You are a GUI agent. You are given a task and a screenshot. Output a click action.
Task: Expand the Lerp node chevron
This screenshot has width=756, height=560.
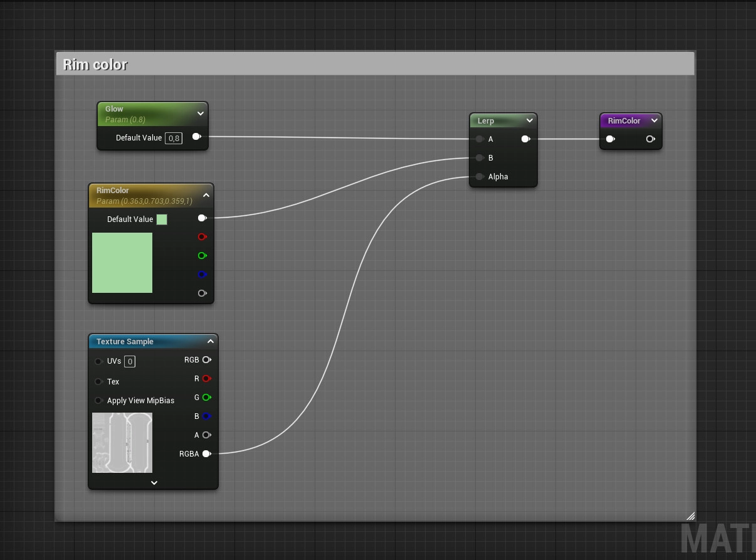530,120
